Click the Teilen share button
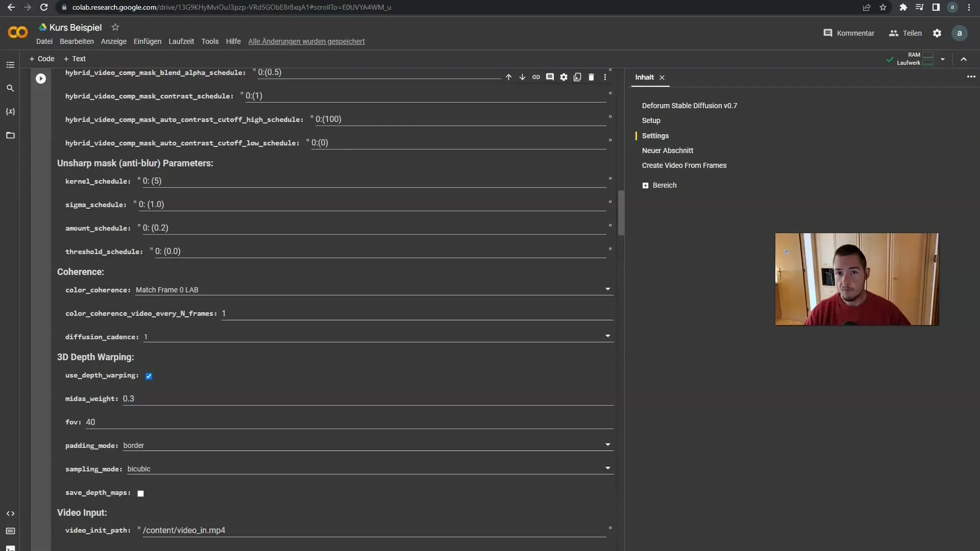980x551 pixels. click(x=905, y=33)
